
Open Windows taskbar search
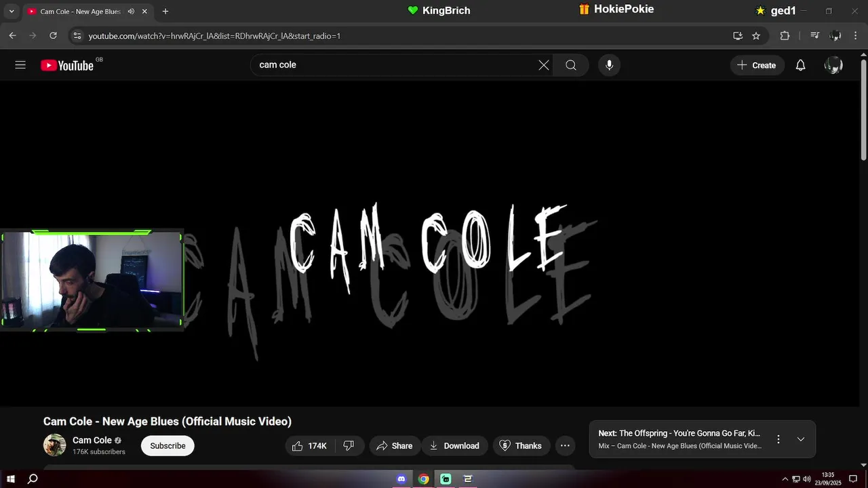pos(32,479)
